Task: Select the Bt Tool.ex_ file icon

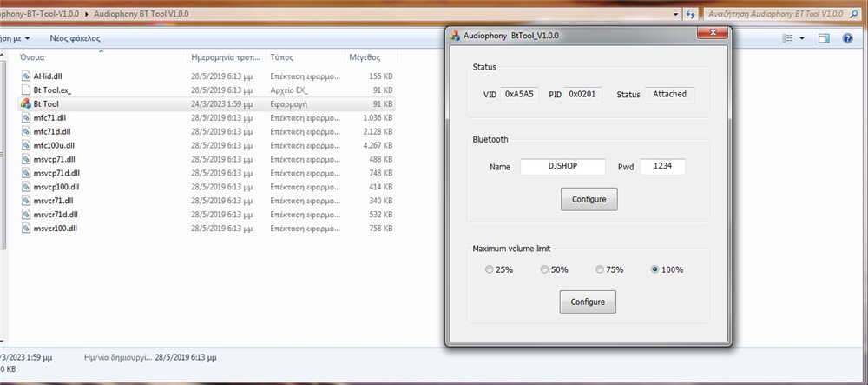Action: coord(25,90)
